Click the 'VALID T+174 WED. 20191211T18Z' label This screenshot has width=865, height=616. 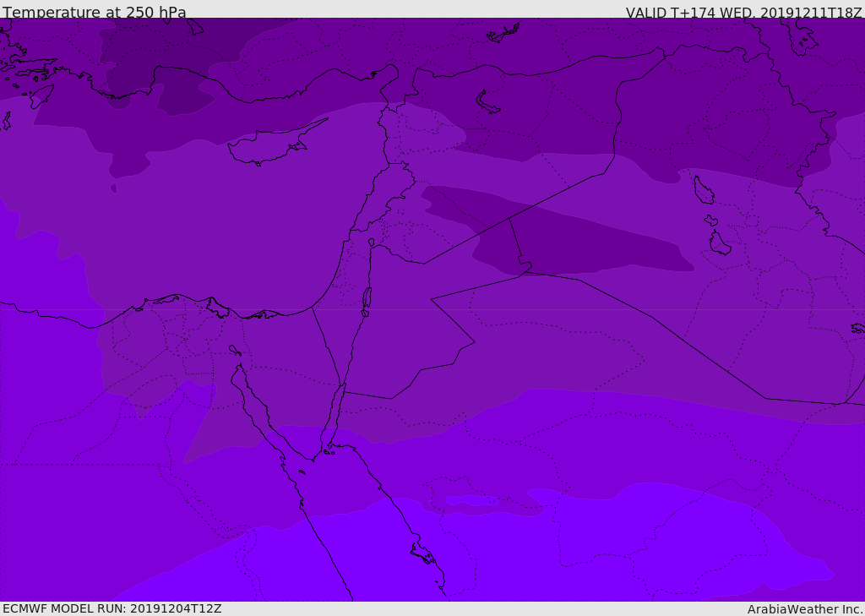(743, 12)
